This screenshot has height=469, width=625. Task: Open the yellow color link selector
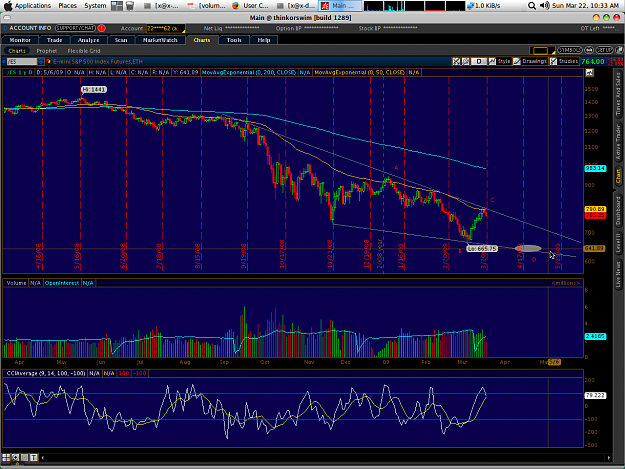coord(542,51)
